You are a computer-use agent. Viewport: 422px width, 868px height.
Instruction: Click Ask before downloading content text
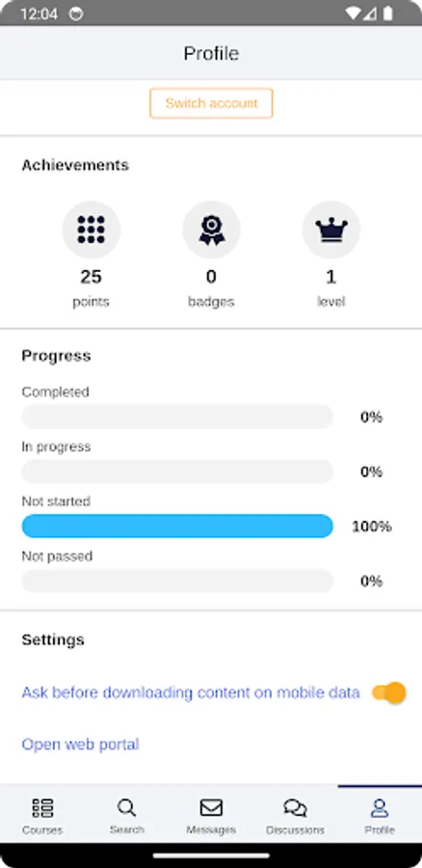click(x=190, y=692)
